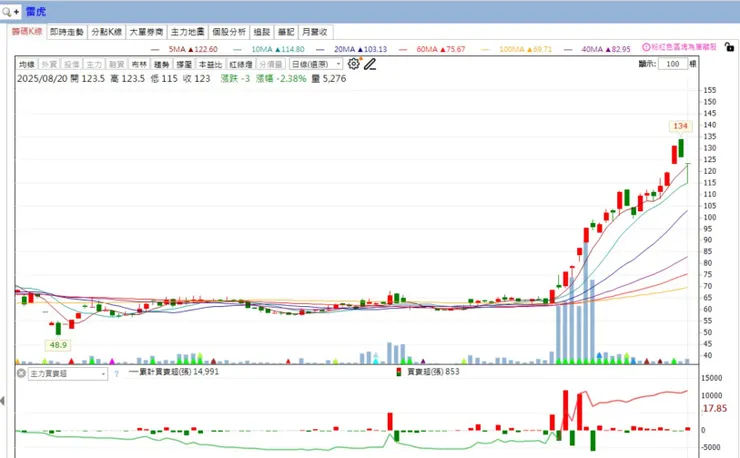The image size is (740, 458).
Task: Toggle 均線 moving average overlay
Action: (x=27, y=64)
